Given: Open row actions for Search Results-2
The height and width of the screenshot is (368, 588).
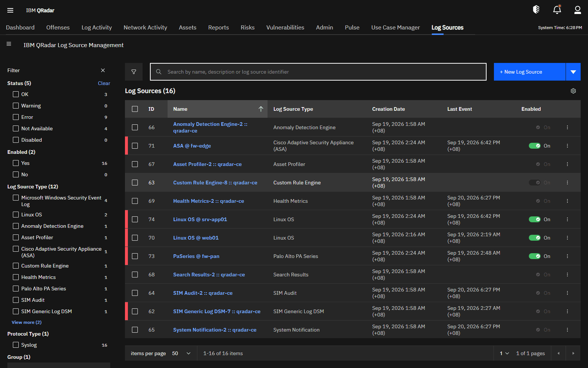Looking at the screenshot, I should (567, 275).
